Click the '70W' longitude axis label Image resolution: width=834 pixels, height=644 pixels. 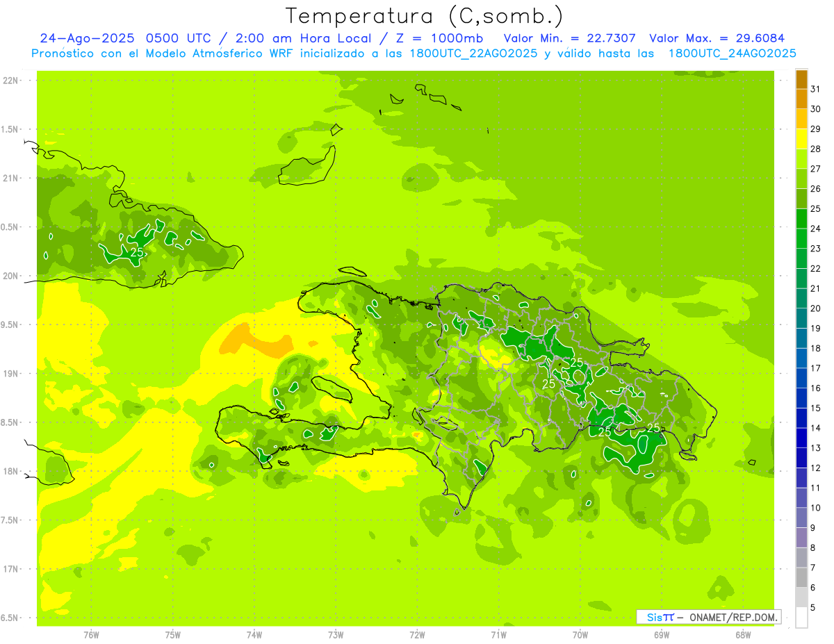click(580, 635)
